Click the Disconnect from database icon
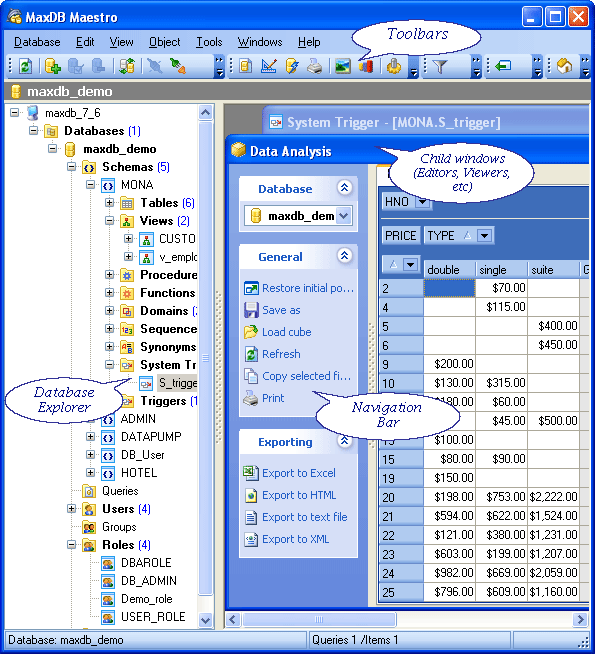Screen dimensions: 595x654 pyautogui.click(x=154, y=66)
